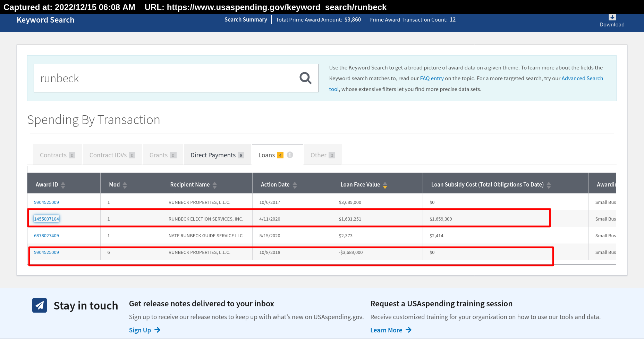Click the Spending By Transaction heading
Image resolution: width=644 pixels, height=339 pixels.
point(94,120)
